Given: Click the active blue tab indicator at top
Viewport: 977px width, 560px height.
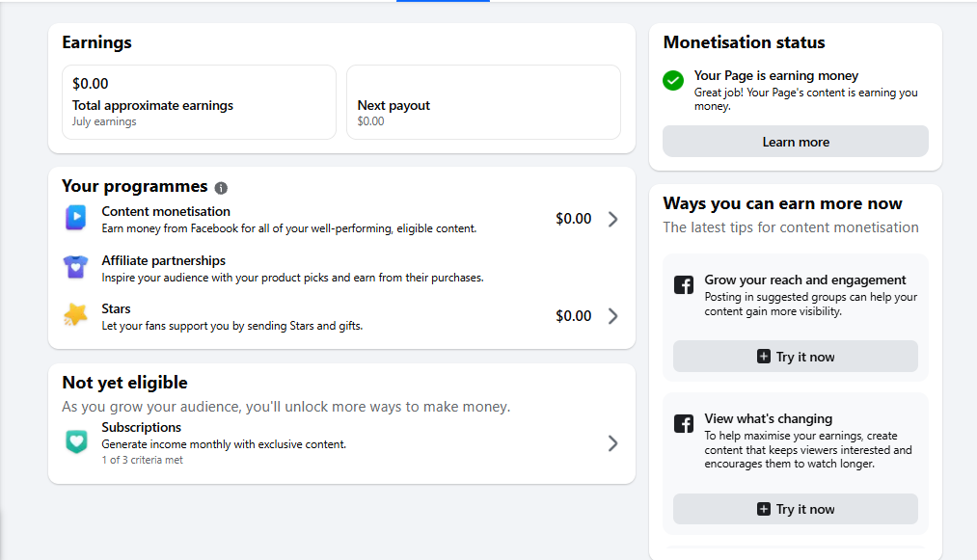Looking at the screenshot, I should [x=443, y=1].
